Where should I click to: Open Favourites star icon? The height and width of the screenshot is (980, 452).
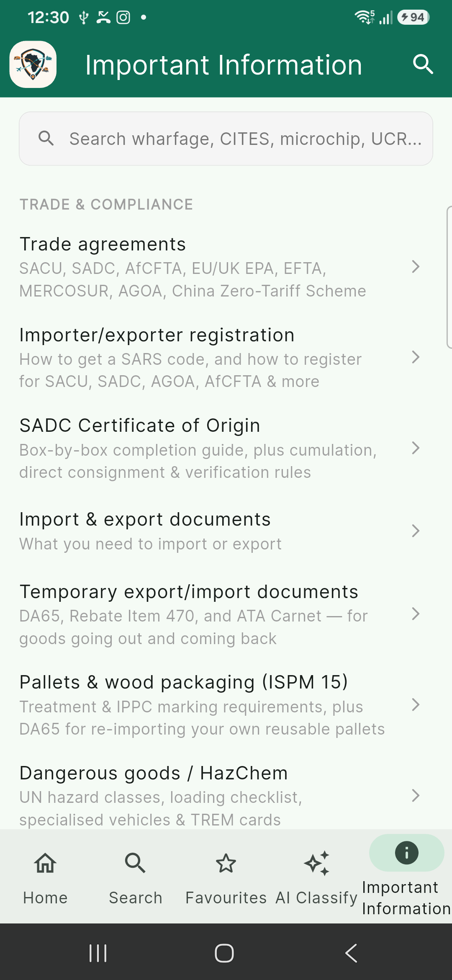[x=226, y=863]
